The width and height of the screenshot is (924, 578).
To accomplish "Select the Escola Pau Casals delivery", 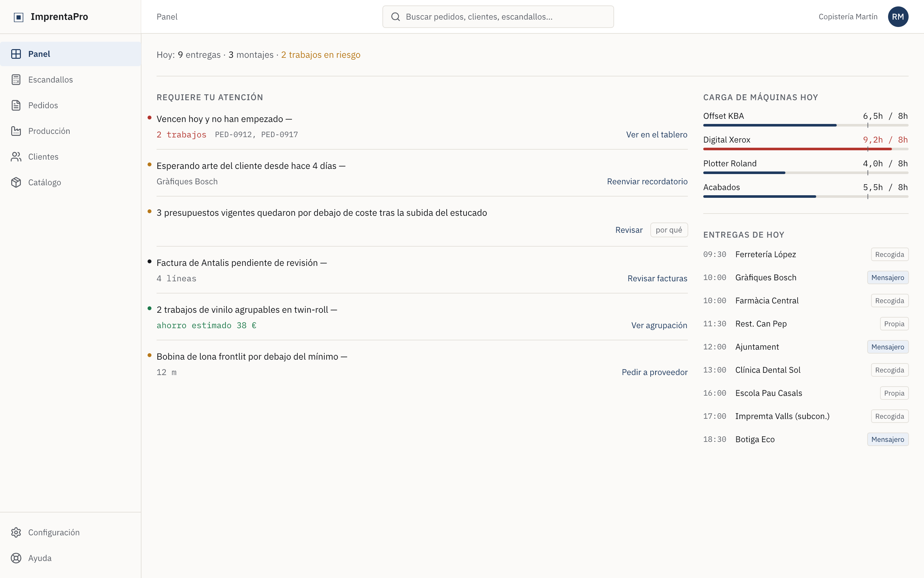I will [x=806, y=393].
